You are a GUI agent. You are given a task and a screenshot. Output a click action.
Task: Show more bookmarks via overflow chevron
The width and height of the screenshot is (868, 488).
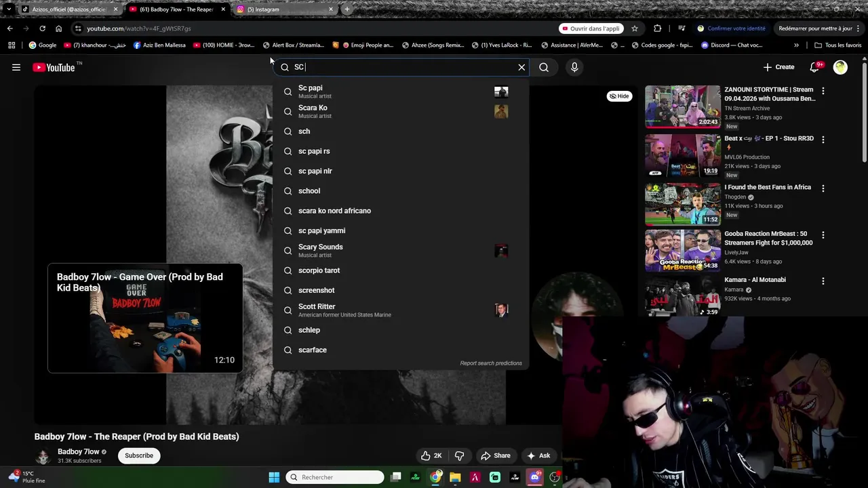[796, 45]
